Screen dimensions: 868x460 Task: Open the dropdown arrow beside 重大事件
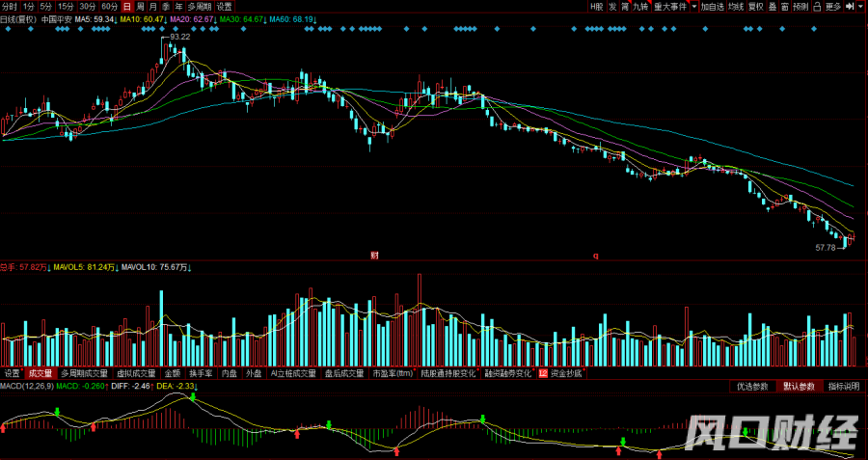click(693, 6)
